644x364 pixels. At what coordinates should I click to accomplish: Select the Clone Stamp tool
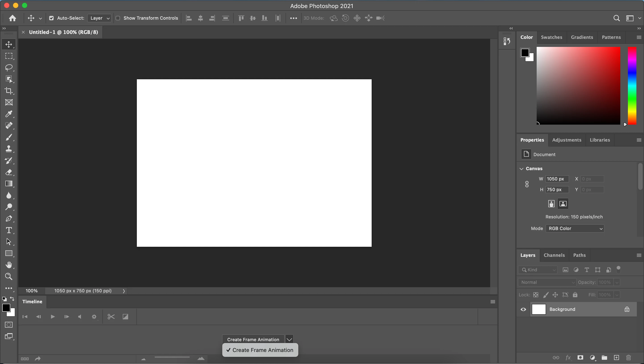[x=9, y=149]
